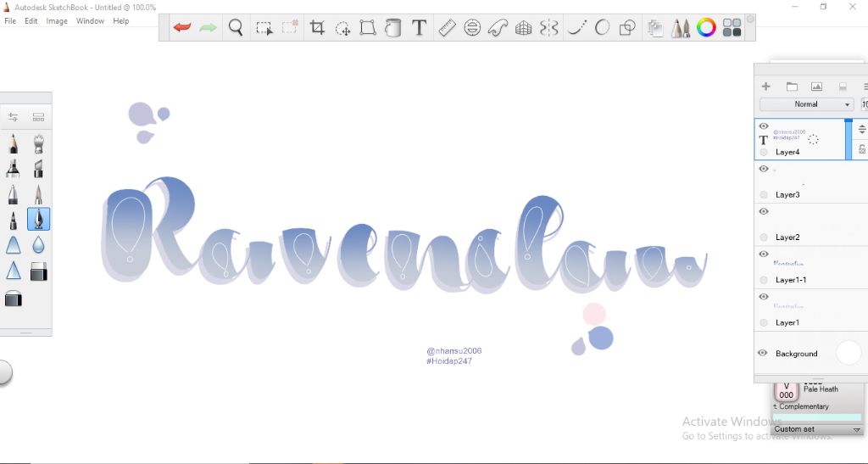Click the Layer4 thumbnail preview
Viewport: 868px width, 464px height.
(x=789, y=135)
